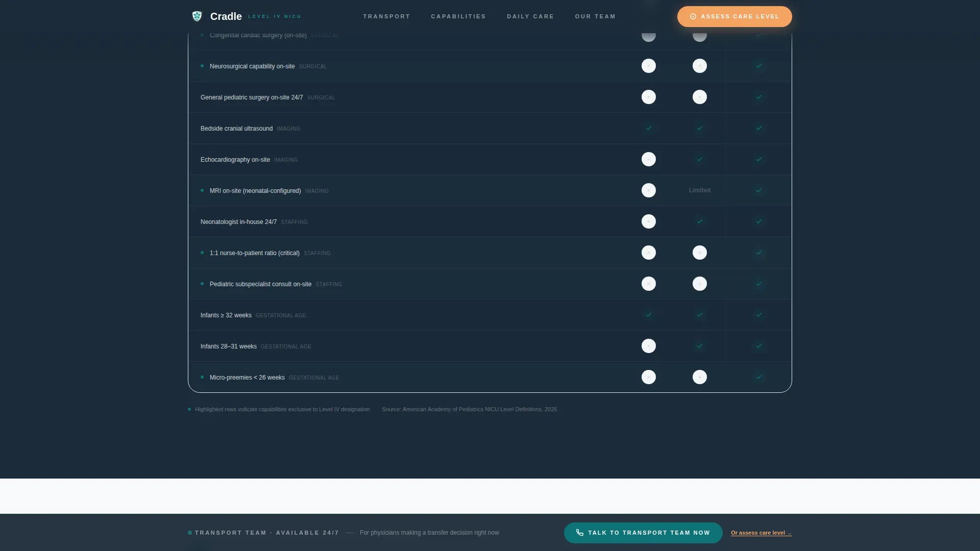Go to Daily Care section
This screenshot has width=980, height=551.
[530, 16]
